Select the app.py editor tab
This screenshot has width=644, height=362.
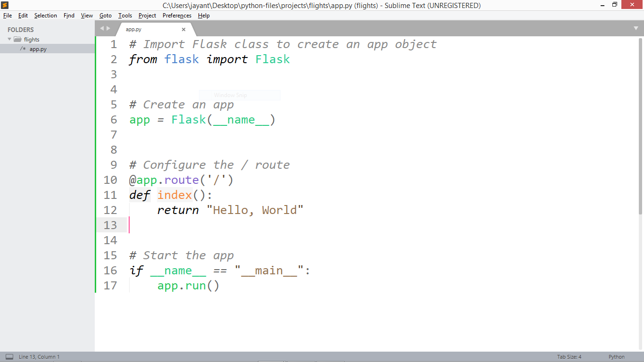(133, 29)
